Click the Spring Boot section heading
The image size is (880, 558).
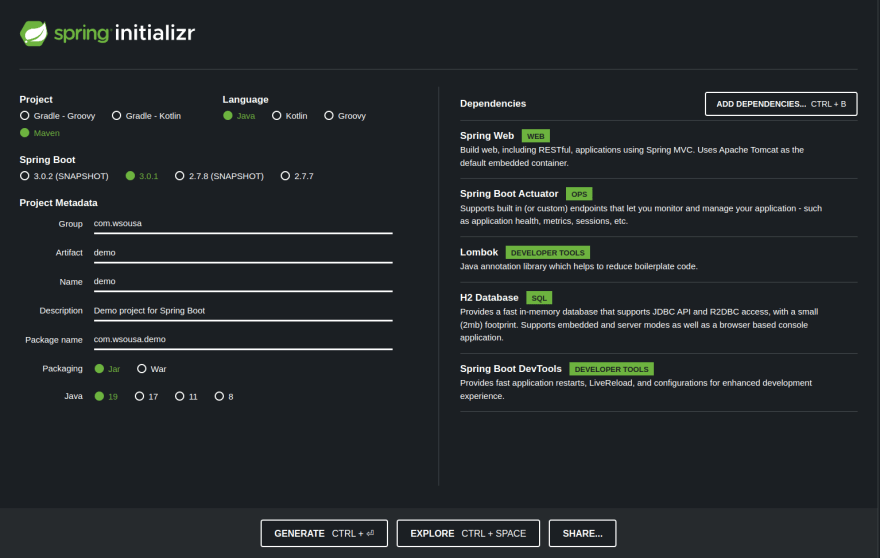point(47,160)
